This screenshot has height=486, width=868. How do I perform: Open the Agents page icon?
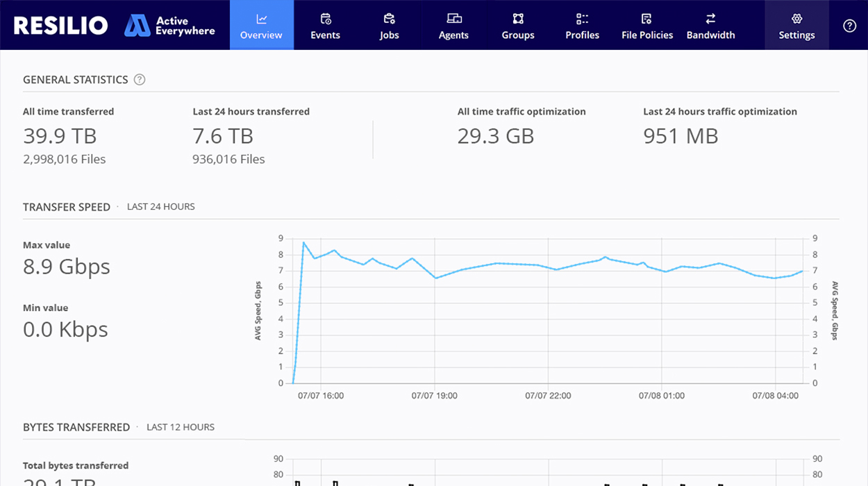(x=453, y=19)
